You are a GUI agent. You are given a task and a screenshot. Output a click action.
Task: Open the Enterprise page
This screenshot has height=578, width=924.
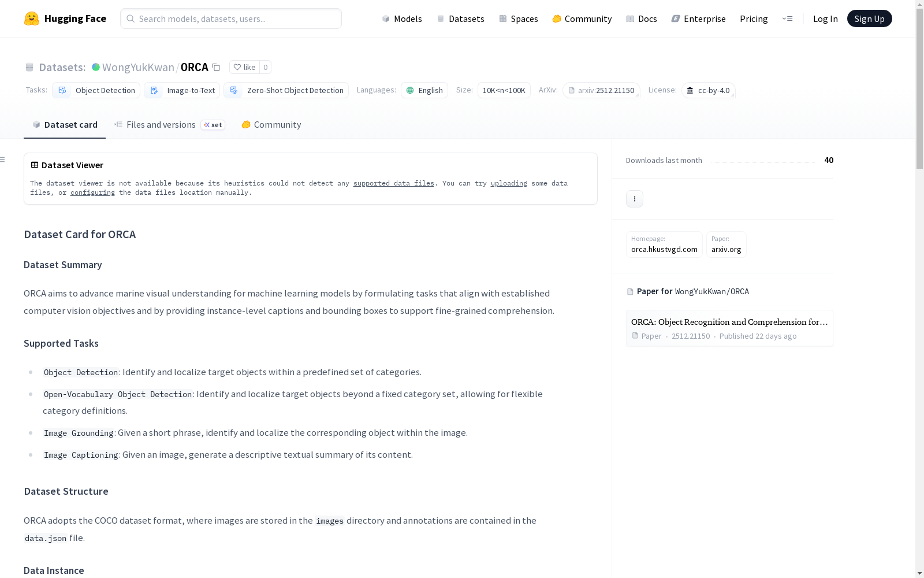click(698, 18)
